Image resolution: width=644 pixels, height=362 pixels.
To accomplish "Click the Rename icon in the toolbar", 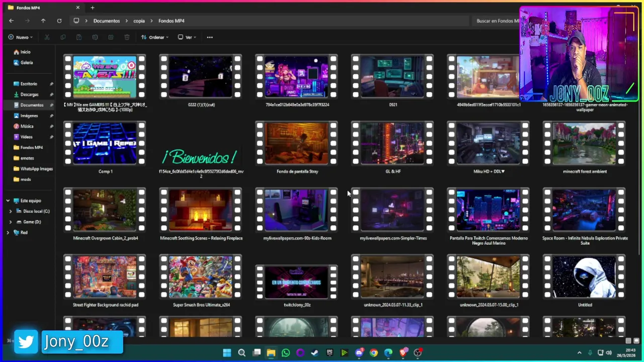I will click(95, 37).
